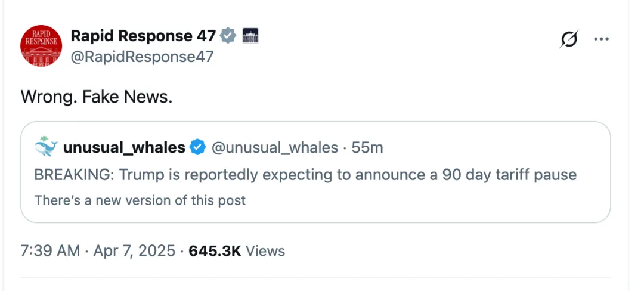
Task: Open the three-dot more options menu
Action: click(601, 39)
